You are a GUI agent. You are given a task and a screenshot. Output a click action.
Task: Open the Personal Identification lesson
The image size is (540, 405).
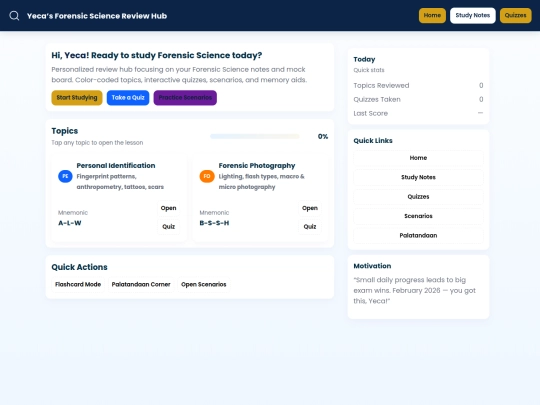[168, 208]
